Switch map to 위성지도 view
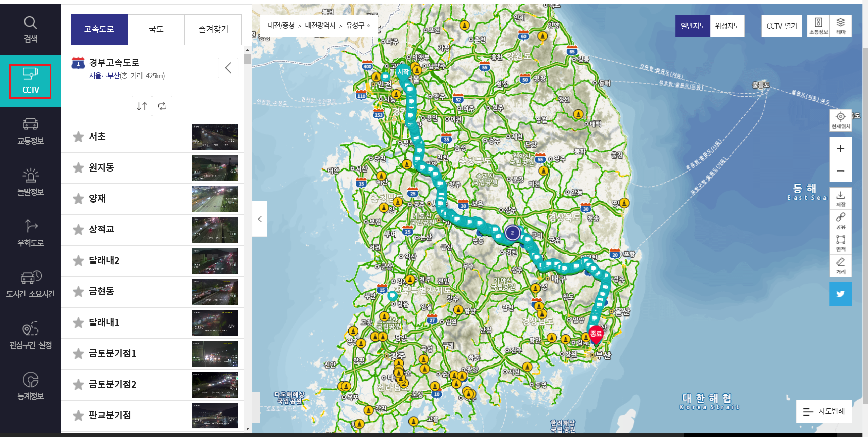 click(x=727, y=26)
